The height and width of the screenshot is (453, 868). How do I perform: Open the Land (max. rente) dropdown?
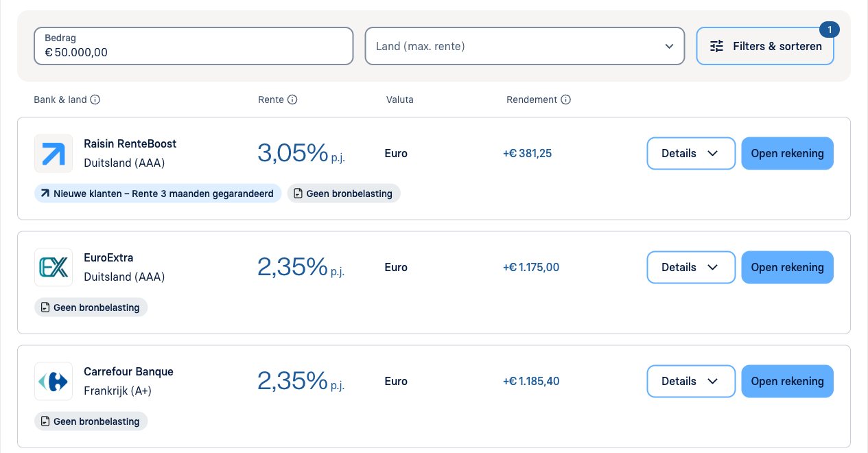click(x=525, y=46)
